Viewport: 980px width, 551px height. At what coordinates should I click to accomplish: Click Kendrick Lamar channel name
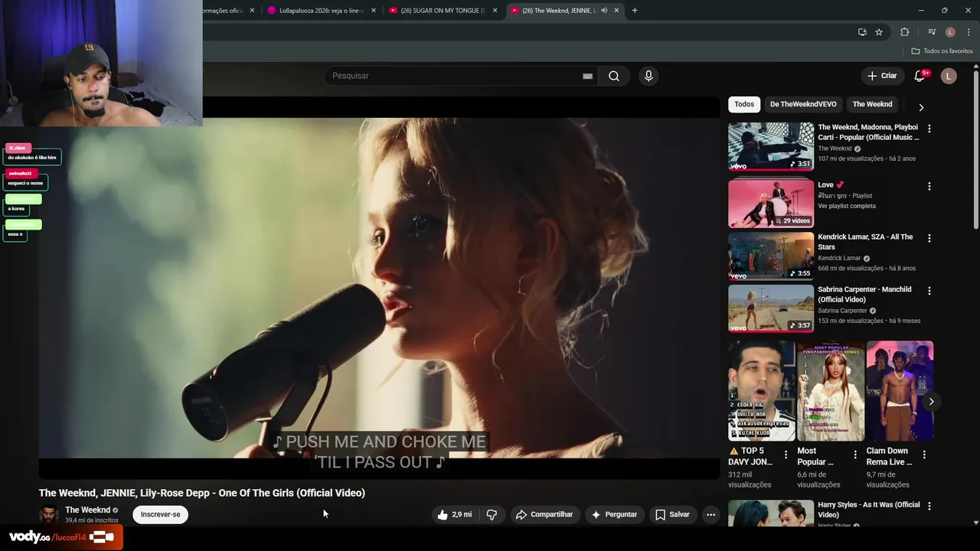point(839,258)
